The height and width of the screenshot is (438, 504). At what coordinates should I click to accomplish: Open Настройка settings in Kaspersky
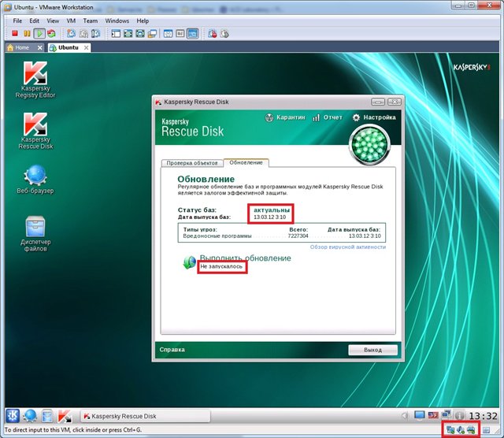pyautogui.click(x=374, y=117)
